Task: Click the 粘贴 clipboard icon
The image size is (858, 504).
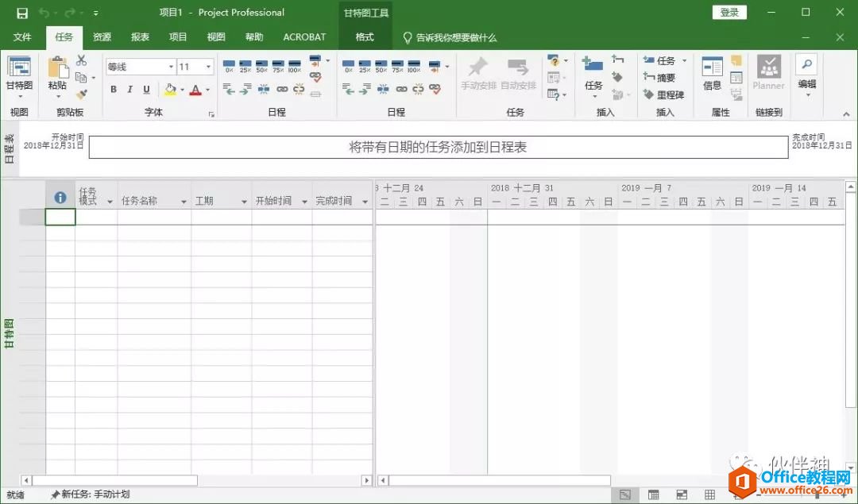Action: (57, 67)
